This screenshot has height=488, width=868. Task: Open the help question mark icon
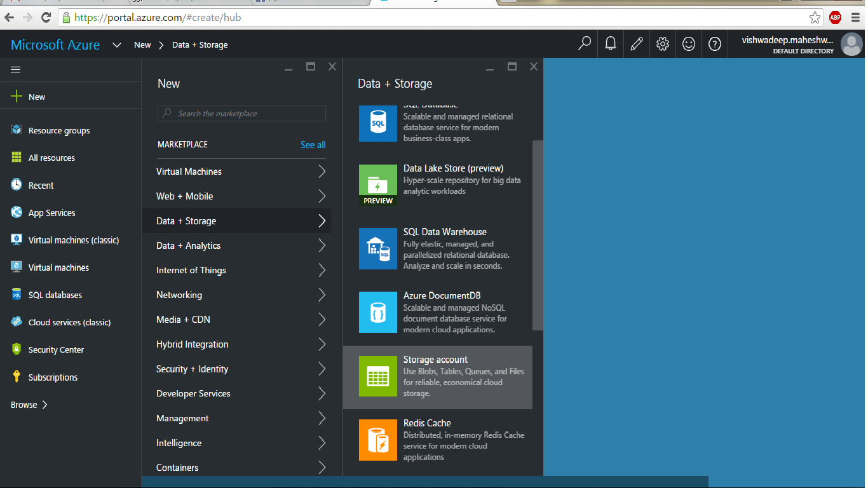point(715,44)
